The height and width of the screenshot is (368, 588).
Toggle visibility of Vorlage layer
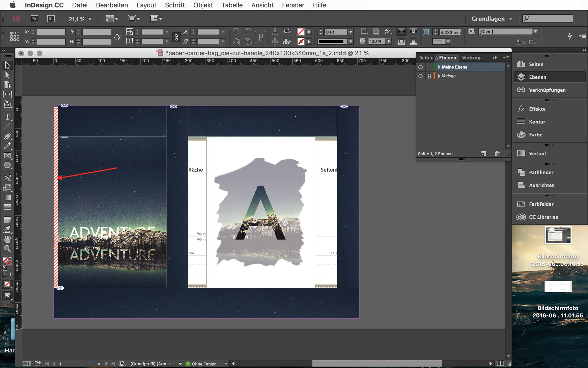[420, 76]
